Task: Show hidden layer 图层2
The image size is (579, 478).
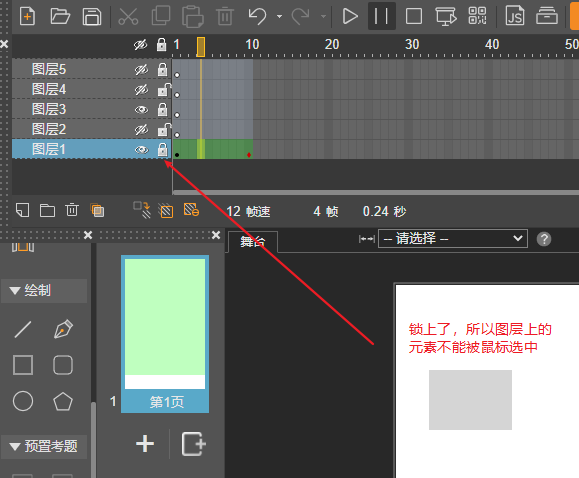Action: pos(141,130)
